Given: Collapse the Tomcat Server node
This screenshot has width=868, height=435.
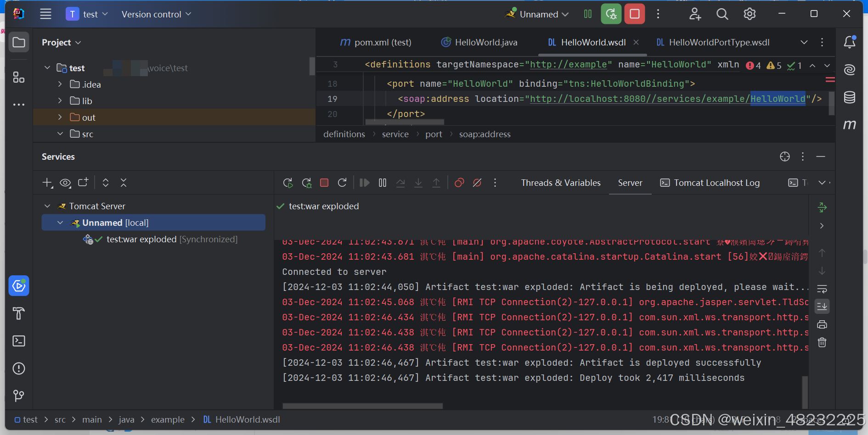Looking at the screenshot, I should pyautogui.click(x=47, y=206).
